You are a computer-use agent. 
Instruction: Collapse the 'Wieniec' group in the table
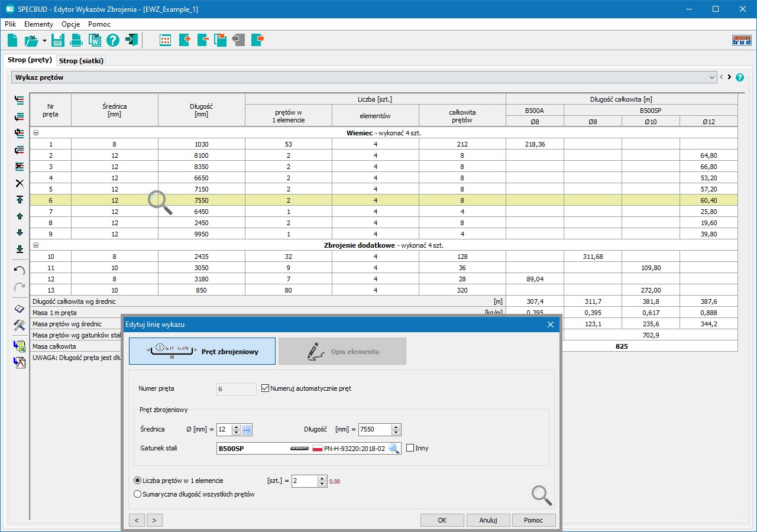(x=35, y=133)
